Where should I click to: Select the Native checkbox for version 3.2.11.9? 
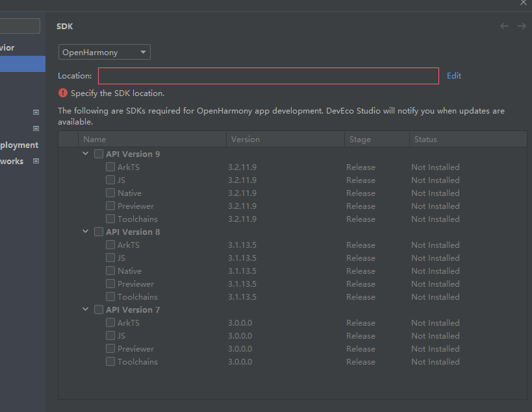[x=110, y=193]
